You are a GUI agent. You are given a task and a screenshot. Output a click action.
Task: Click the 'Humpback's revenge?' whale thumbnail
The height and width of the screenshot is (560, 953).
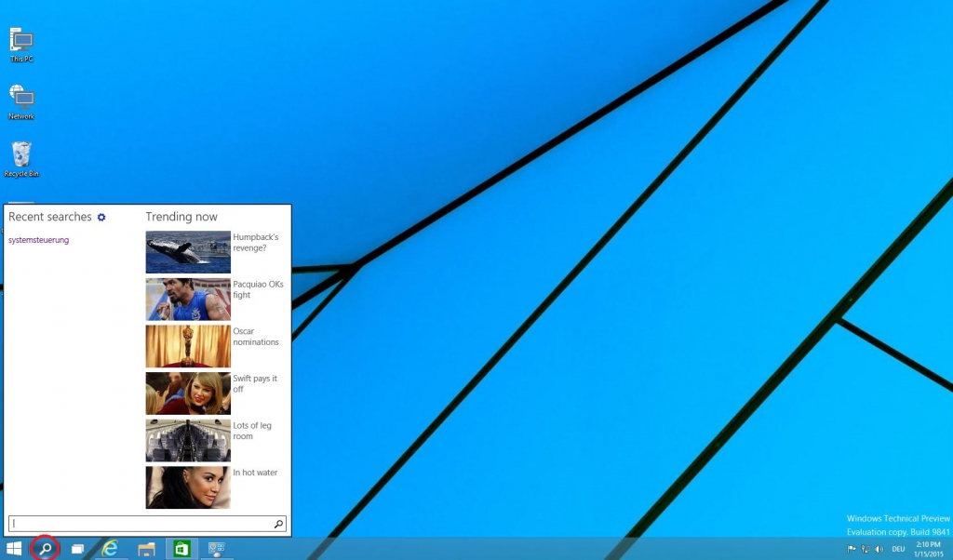[x=188, y=251]
